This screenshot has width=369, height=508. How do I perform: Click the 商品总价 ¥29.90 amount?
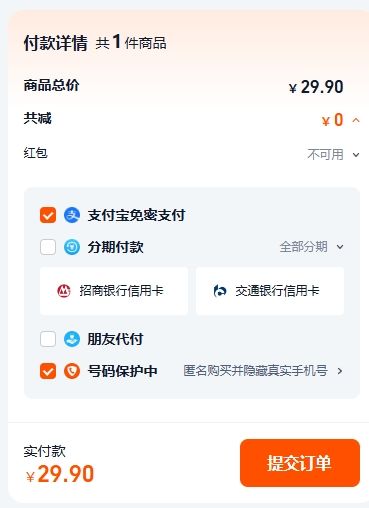coord(316,87)
